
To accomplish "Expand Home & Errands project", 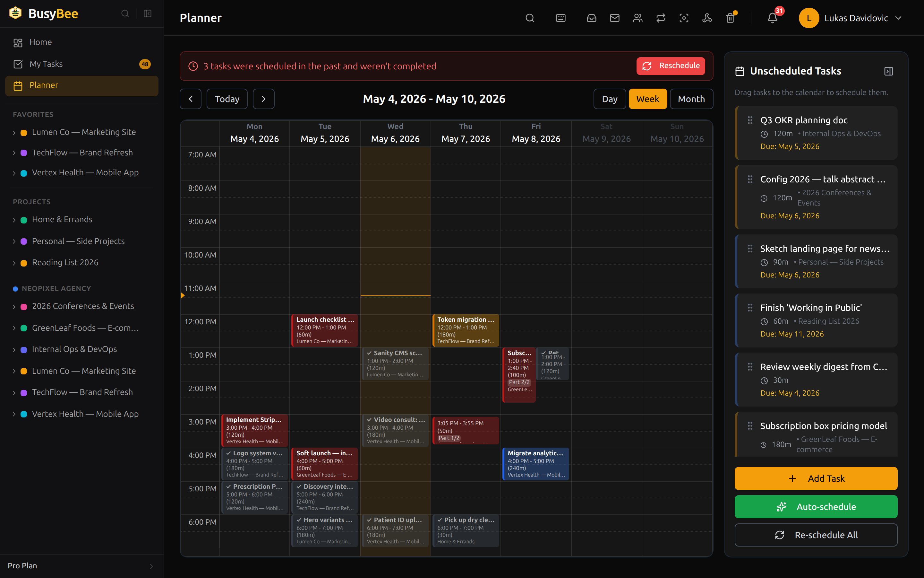I will point(14,220).
